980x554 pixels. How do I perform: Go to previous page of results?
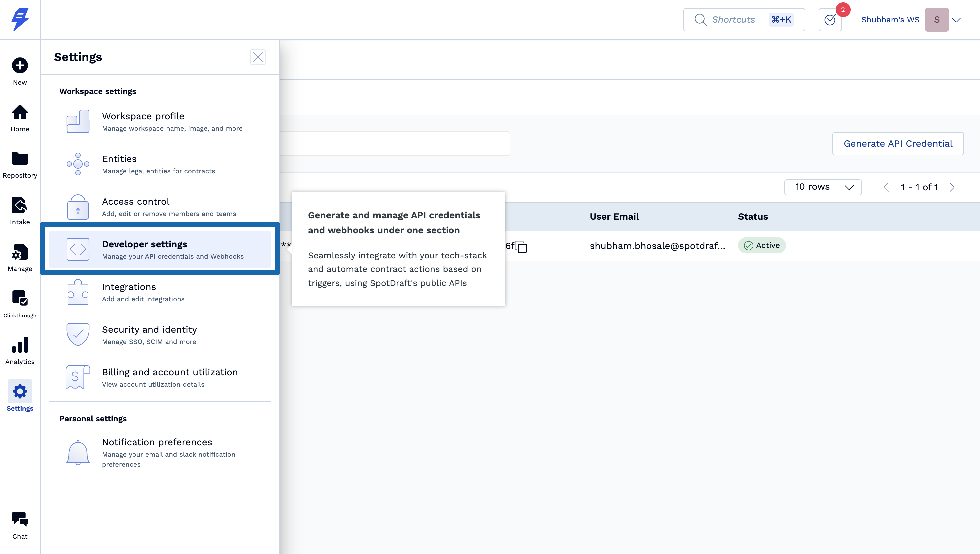click(x=886, y=187)
